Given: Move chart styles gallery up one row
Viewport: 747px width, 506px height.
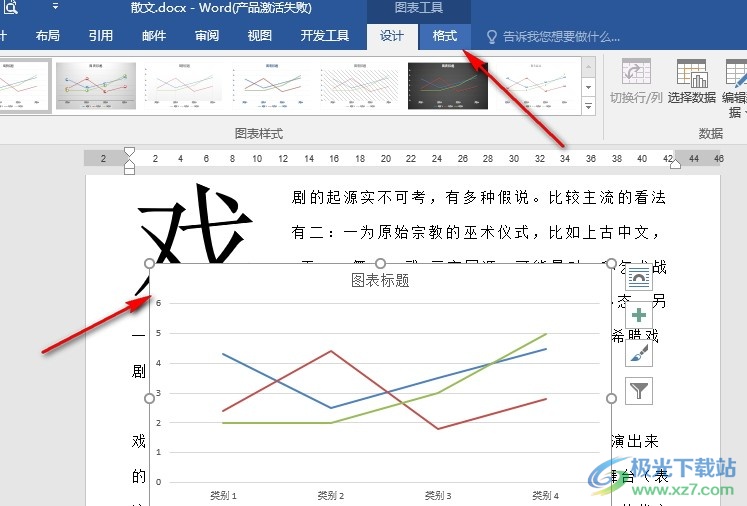Looking at the screenshot, I should (588, 67).
